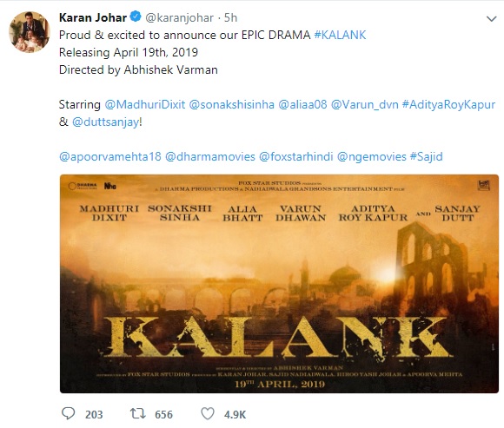This screenshot has height=428, width=504.
Task: Open the @aliaa08 mention
Action: 302,105
